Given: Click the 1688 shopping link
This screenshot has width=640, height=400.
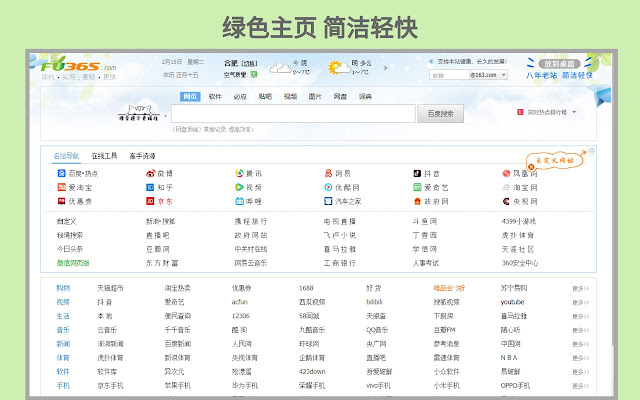Looking at the screenshot, I should point(306,288).
